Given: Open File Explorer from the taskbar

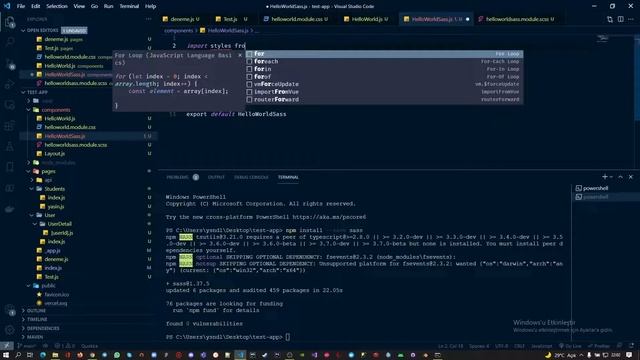Looking at the screenshot, I should coord(55,355).
